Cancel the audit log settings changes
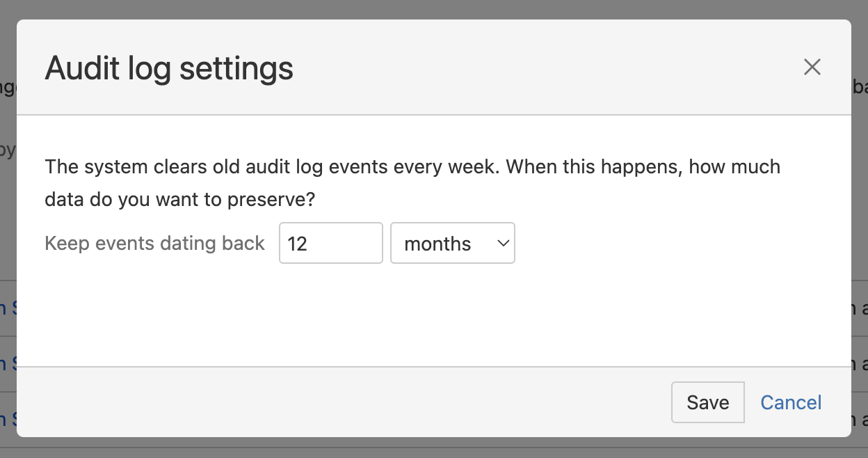 point(791,402)
